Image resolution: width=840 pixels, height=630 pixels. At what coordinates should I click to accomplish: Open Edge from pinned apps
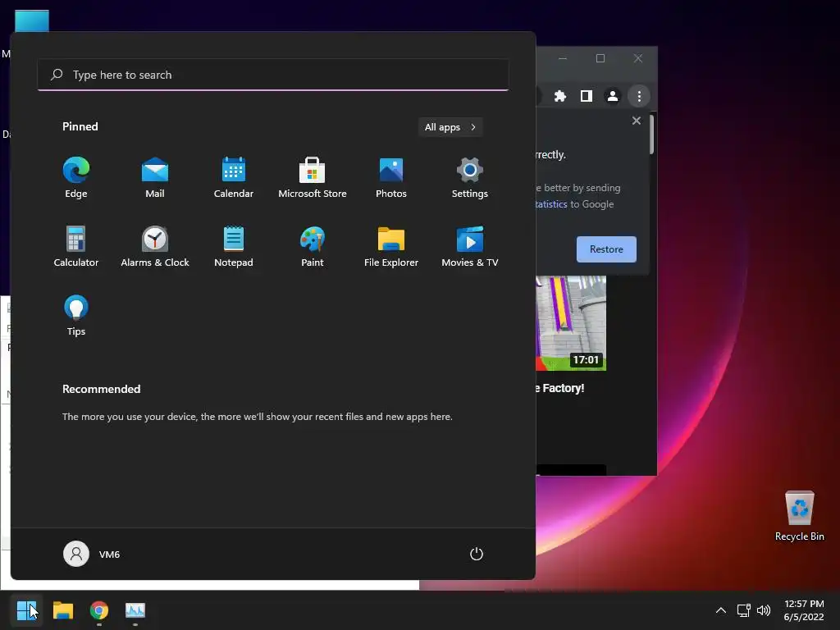pyautogui.click(x=76, y=178)
